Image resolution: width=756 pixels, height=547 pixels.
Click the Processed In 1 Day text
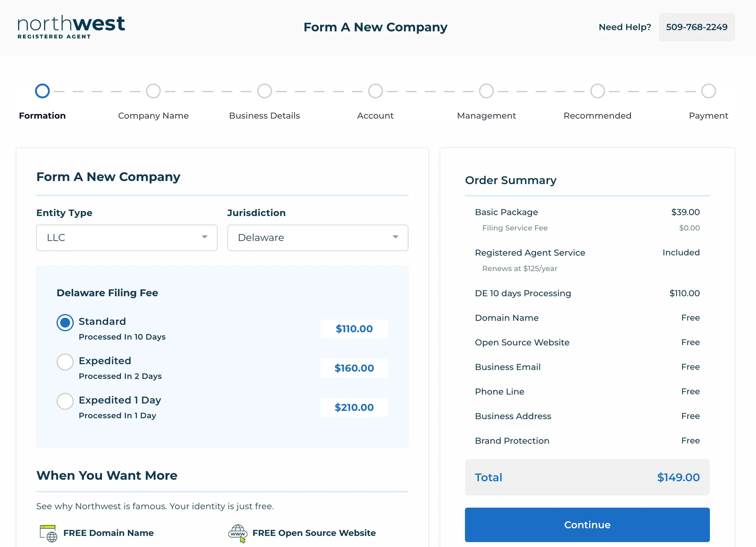coord(117,416)
